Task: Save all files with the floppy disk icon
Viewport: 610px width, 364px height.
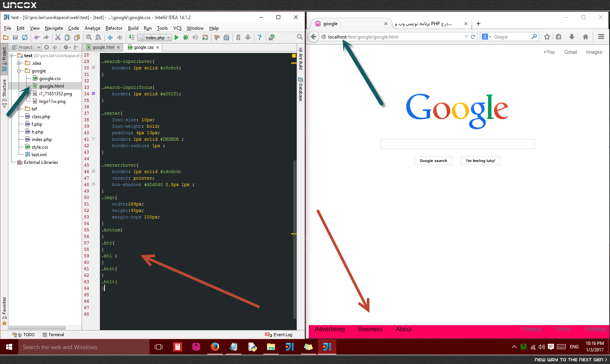Action: (15, 37)
